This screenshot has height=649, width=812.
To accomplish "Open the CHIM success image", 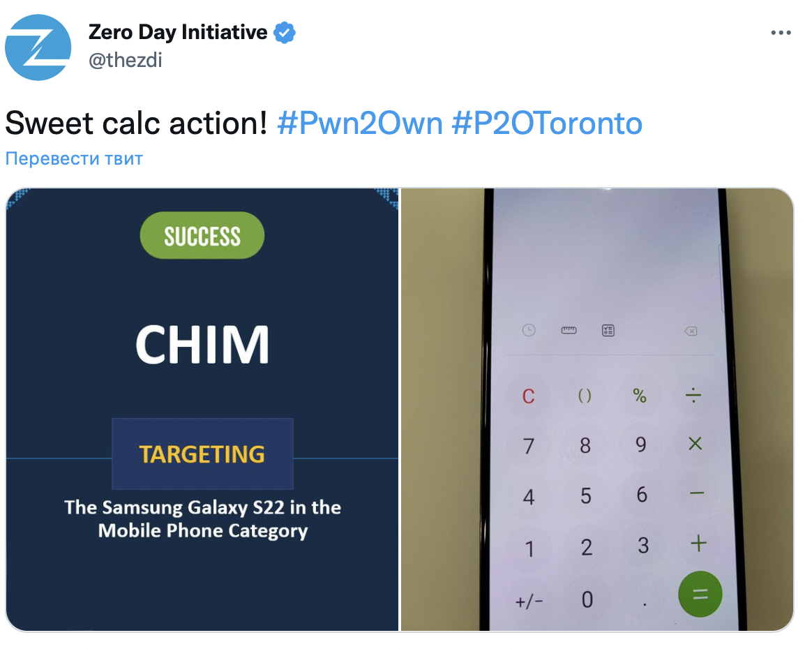I will [x=202, y=410].
